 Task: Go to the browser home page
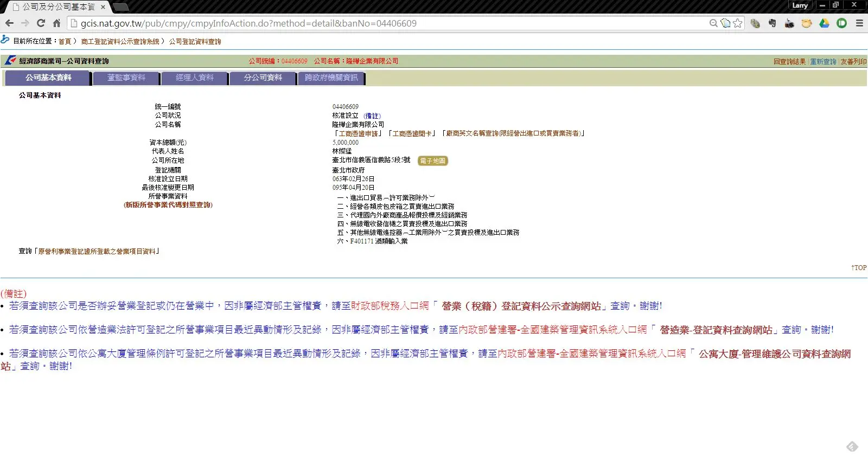[56, 23]
